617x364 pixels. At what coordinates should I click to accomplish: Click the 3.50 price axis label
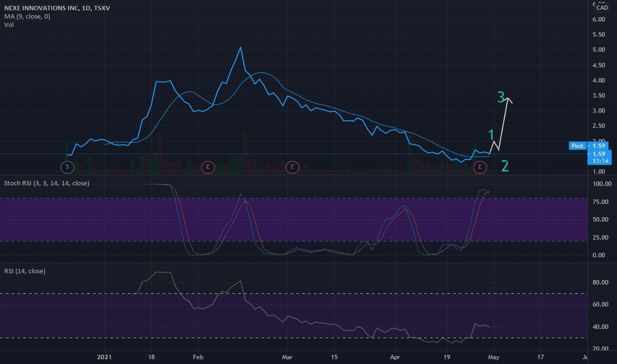point(598,95)
